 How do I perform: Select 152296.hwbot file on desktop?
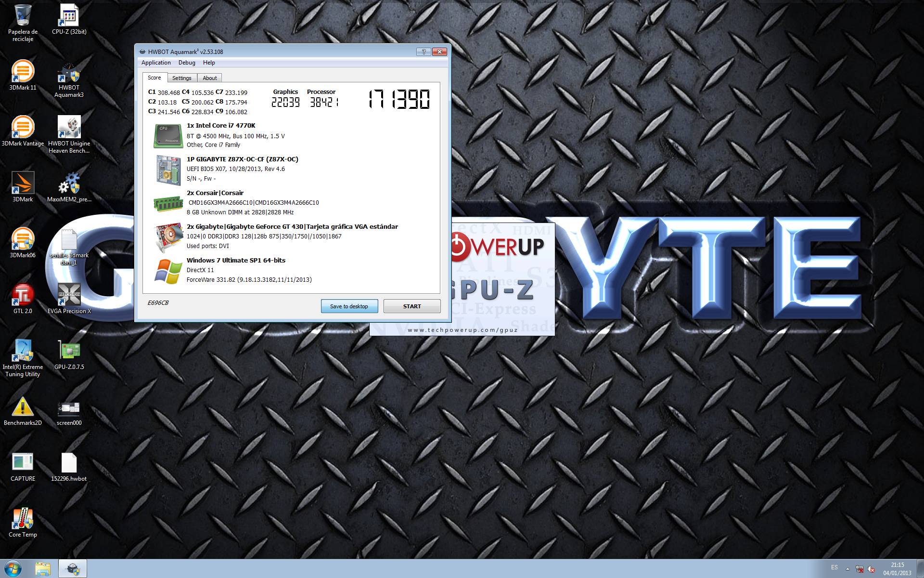(x=69, y=466)
